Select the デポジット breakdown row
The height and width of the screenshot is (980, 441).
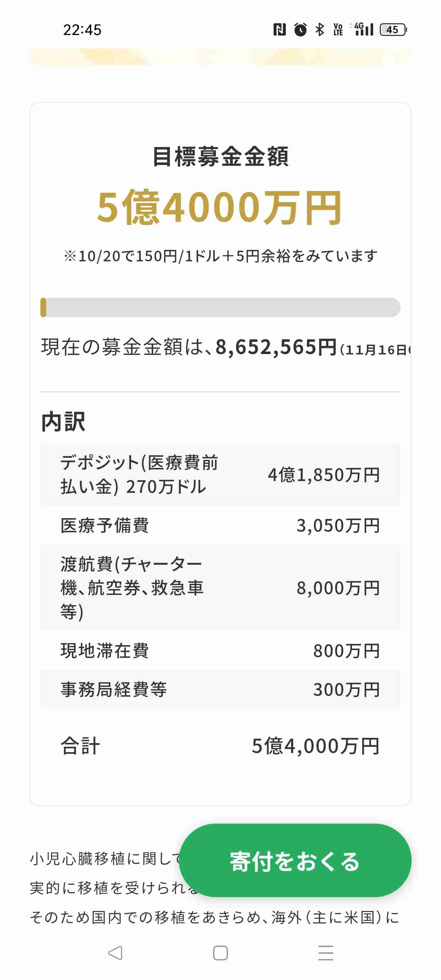(220, 474)
